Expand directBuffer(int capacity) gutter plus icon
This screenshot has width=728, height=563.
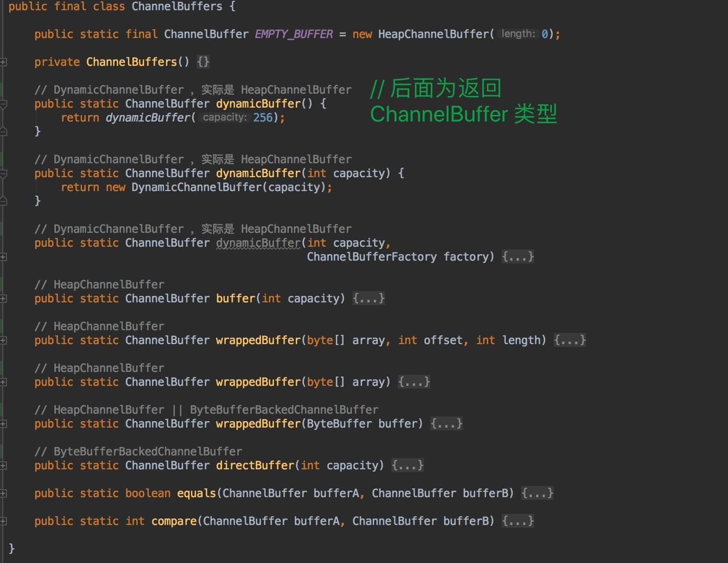pyautogui.click(x=3, y=466)
